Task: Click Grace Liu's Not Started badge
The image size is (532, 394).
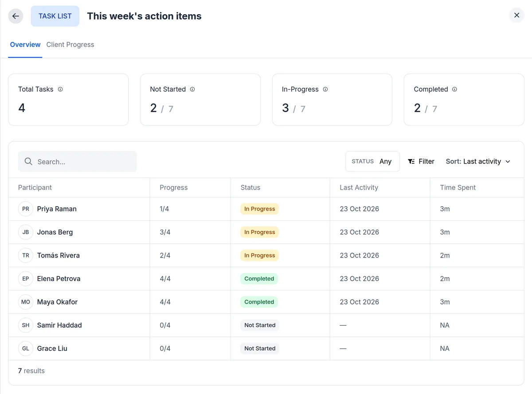Action: coord(260,348)
